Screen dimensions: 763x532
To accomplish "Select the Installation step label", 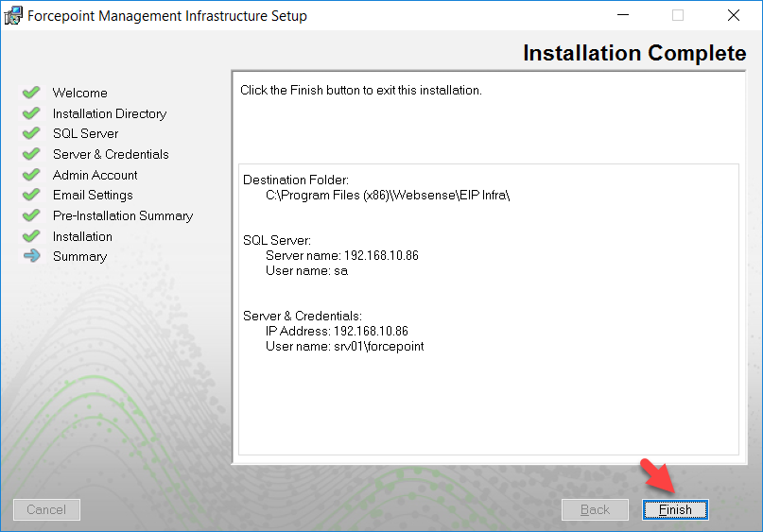I will (x=82, y=236).
